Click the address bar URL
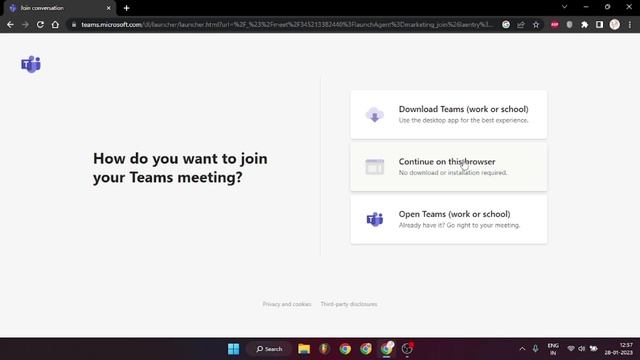640x360 pixels. coord(287,24)
